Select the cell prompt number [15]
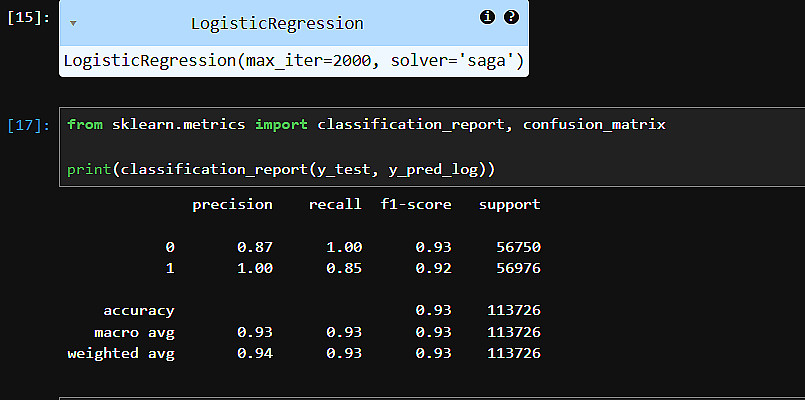This screenshot has width=805, height=400. (x=28, y=18)
